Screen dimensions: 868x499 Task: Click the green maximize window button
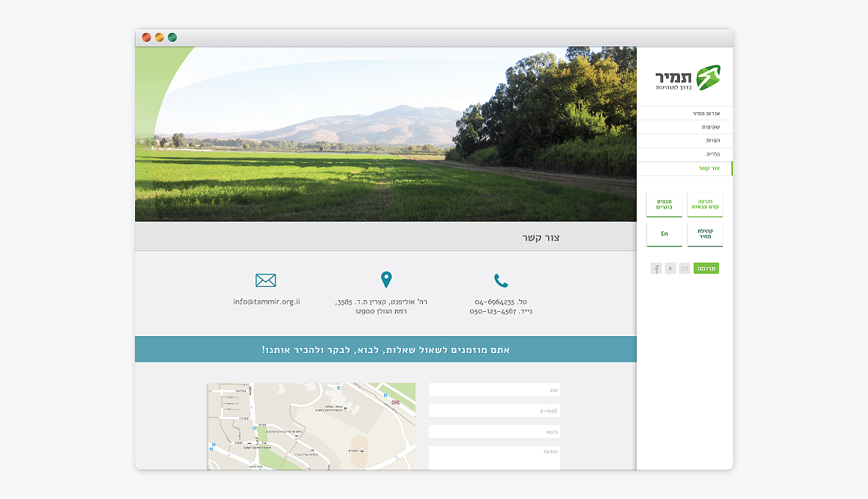pos(173,37)
